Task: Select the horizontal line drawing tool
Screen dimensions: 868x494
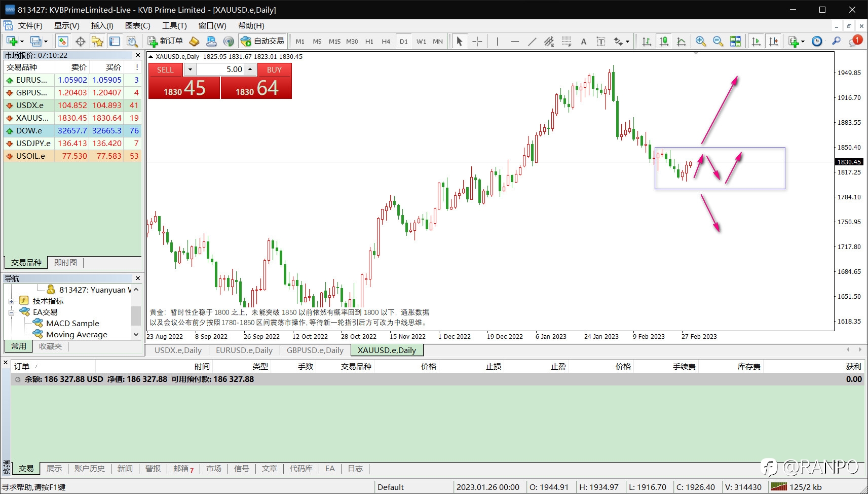Action: click(515, 41)
